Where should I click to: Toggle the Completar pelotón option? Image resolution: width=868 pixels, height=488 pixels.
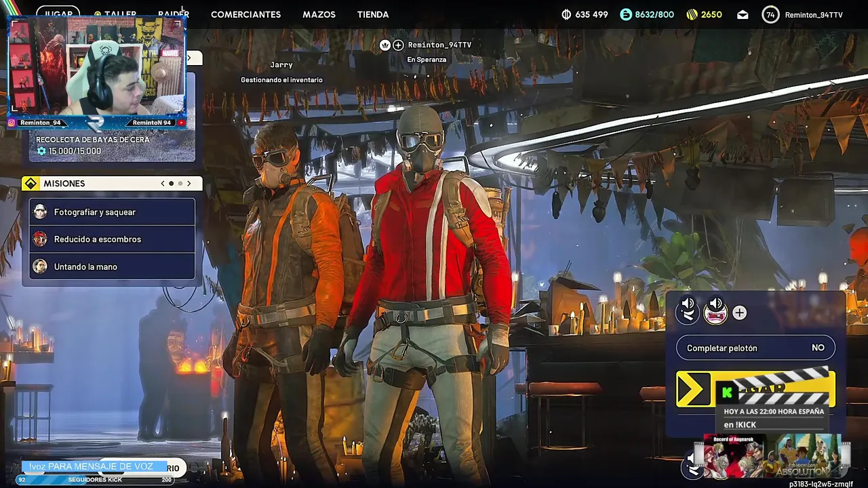pyautogui.click(x=755, y=348)
